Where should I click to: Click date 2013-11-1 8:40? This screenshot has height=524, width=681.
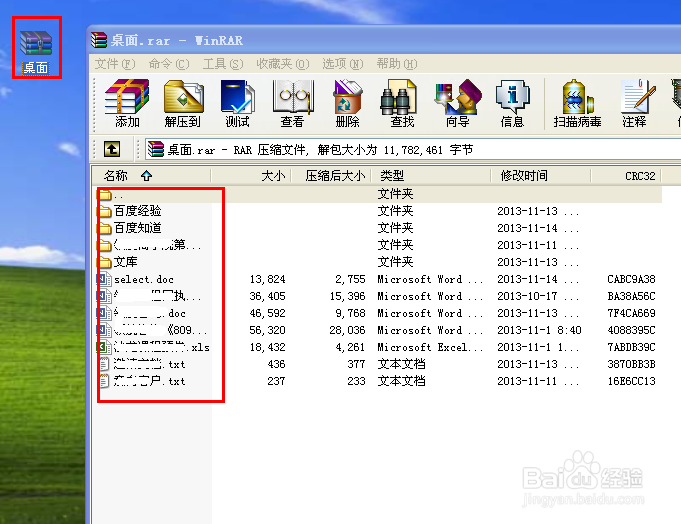(x=539, y=330)
